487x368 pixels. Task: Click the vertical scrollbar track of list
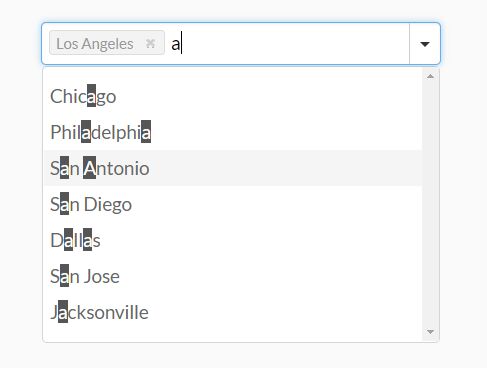pos(430,203)
